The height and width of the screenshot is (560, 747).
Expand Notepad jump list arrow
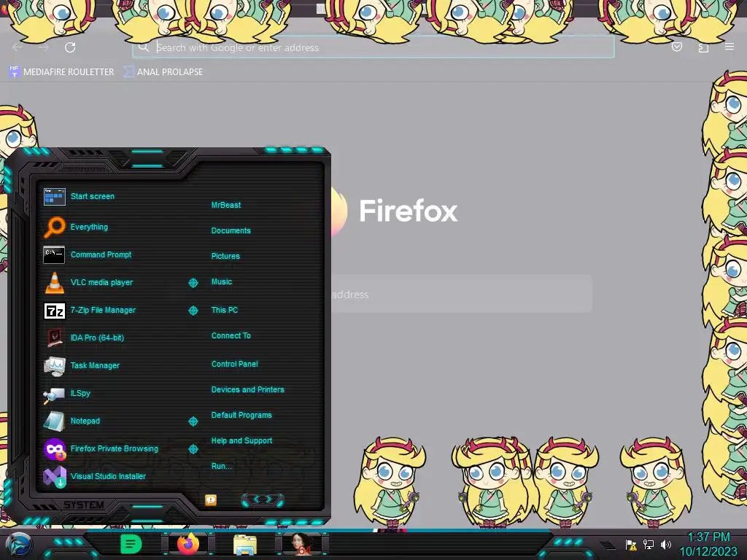[193, 421]
